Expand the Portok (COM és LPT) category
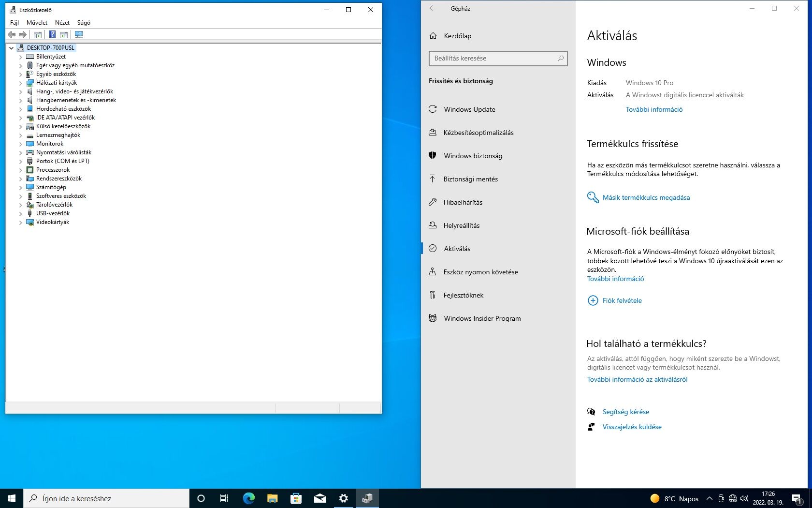 click(20, 161)
